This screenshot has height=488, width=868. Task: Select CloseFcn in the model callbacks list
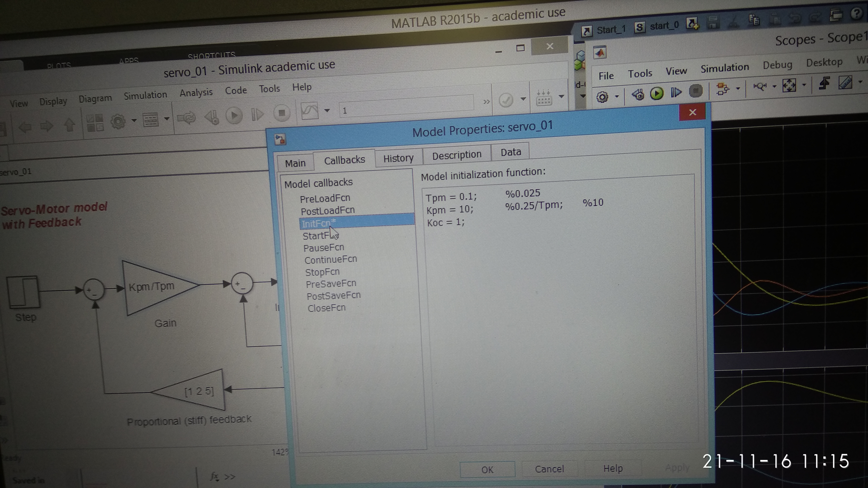[326, 308]
